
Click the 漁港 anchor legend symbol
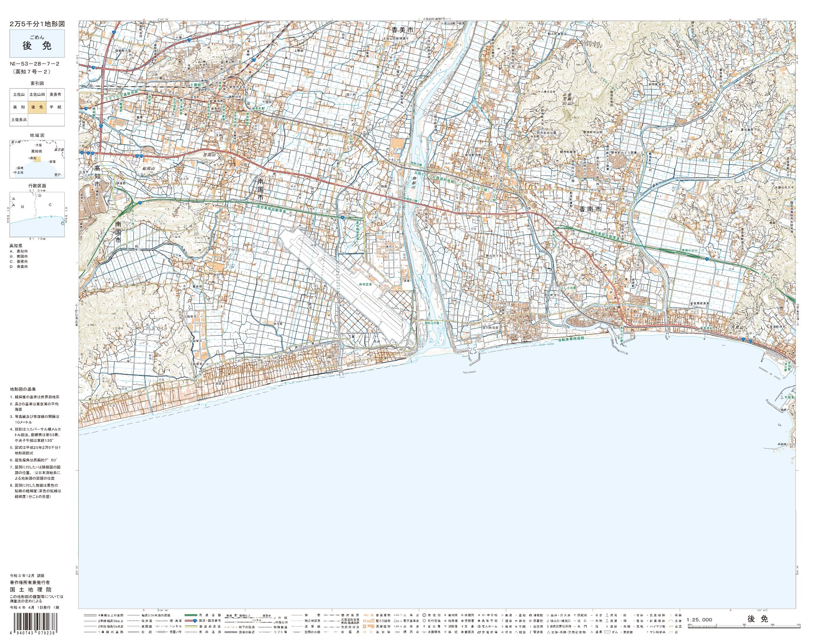(x=607, y=621)
